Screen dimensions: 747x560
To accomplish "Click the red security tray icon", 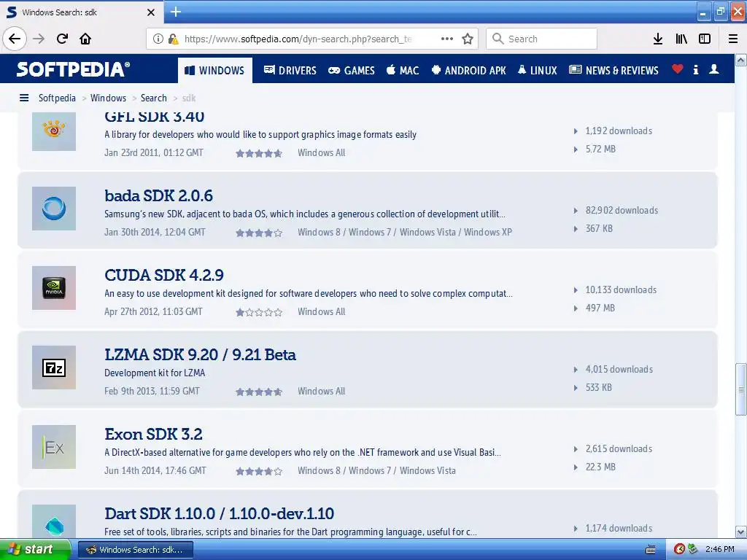I will (680, 549).
